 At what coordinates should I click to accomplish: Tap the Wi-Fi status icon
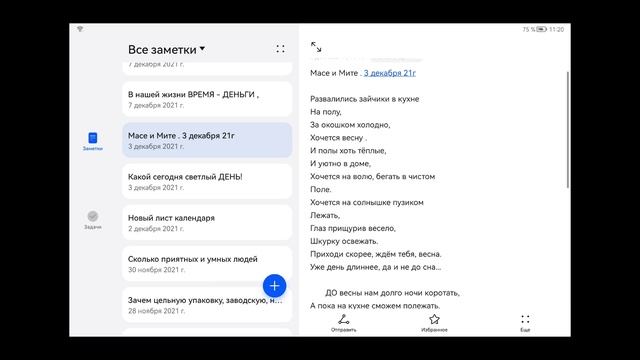pyautogui.click(x=80, y=29)
